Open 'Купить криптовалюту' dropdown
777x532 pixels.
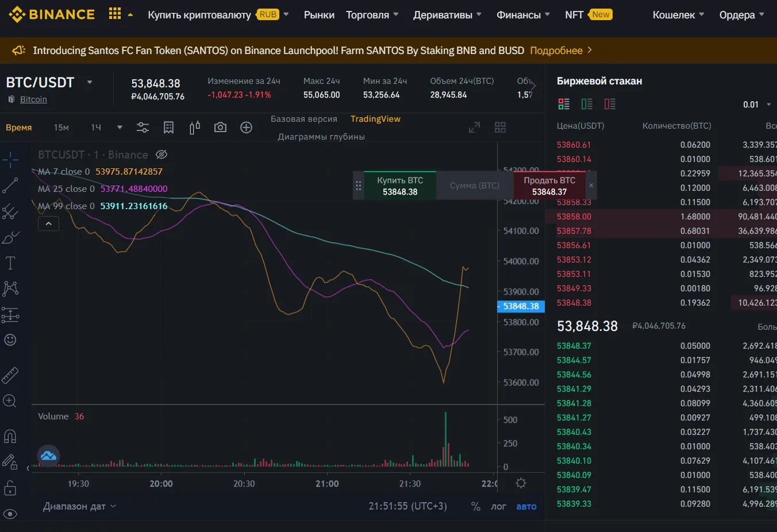point(218,15)
